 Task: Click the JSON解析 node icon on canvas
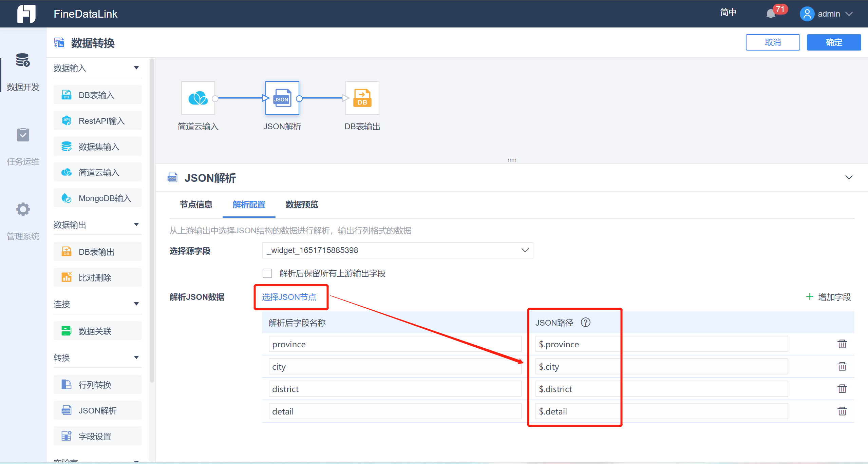pyautogui.click(x=282, y=98)
